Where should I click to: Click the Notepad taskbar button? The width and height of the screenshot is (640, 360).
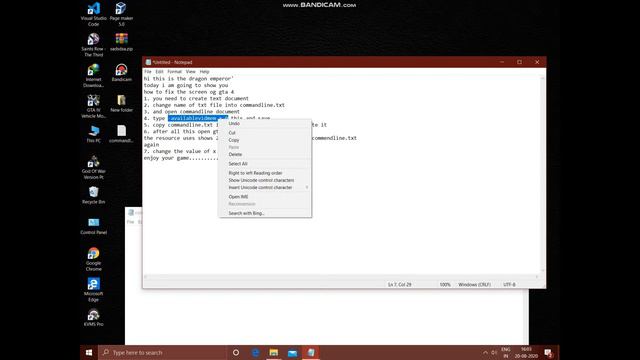point(311,352)
